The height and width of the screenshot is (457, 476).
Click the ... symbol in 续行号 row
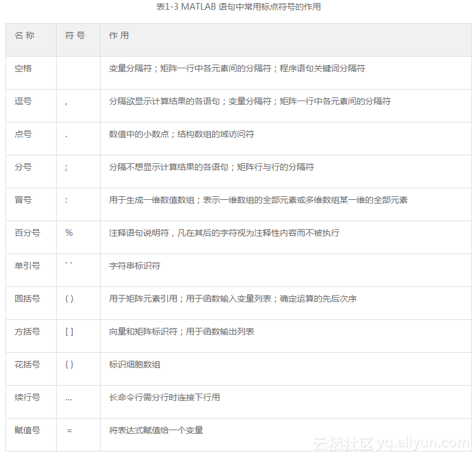69,400
